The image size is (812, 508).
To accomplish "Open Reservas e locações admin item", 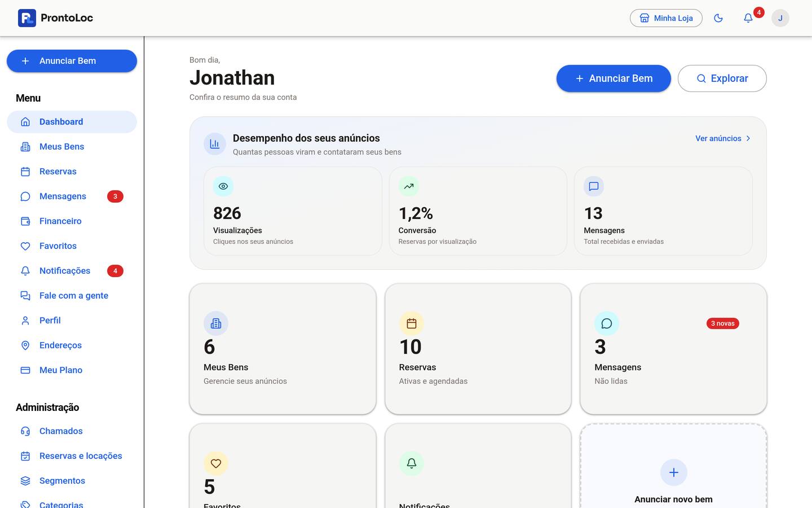I will [x=72, y=456].
